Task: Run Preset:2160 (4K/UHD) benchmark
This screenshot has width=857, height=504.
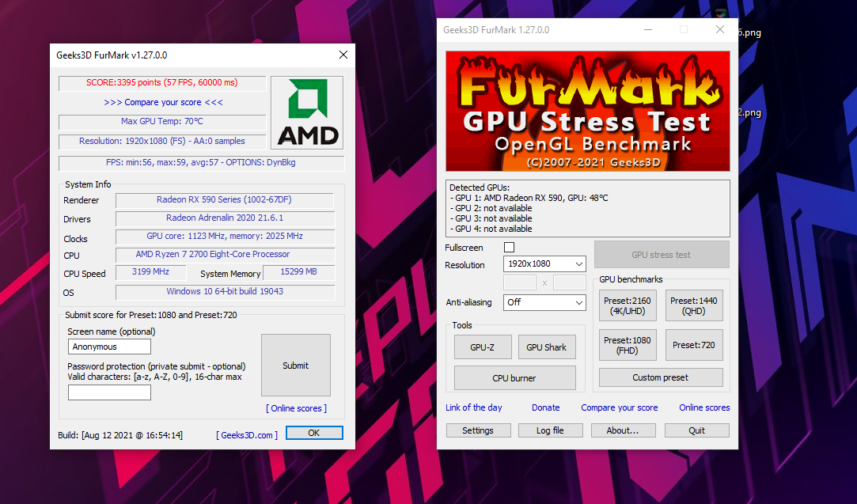Action: 628,305
